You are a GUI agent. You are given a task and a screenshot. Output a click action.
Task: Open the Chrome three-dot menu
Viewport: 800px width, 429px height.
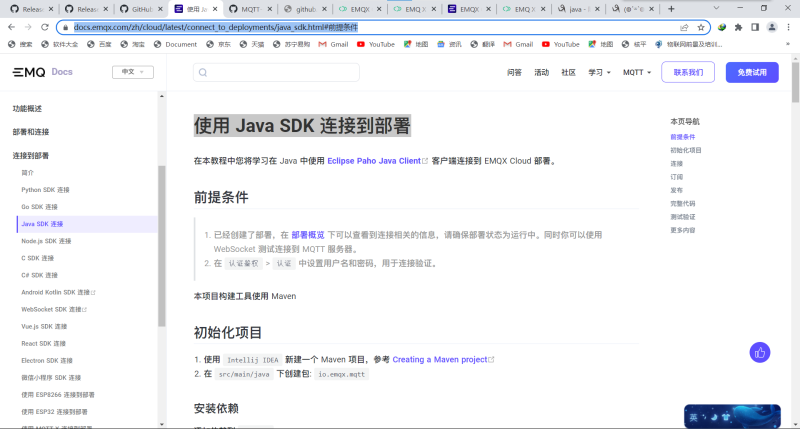(788, 27)
